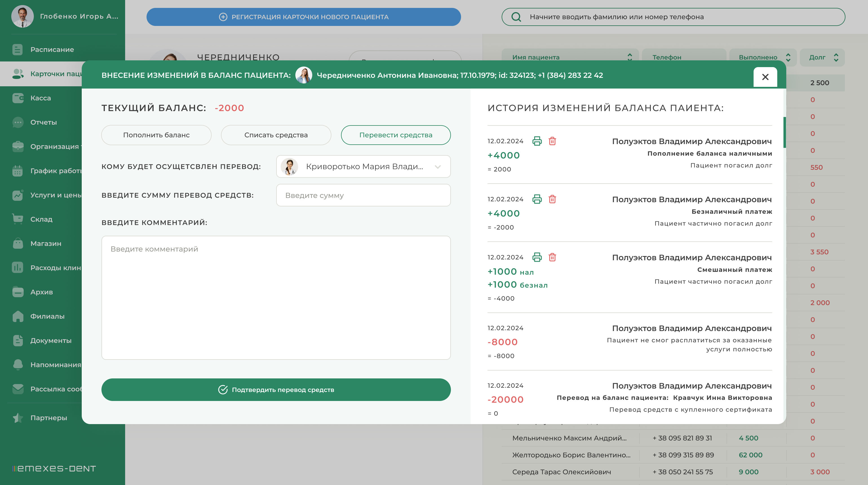Click the current balance -2000 value
The image size is (868, 485).
coord(229,108)
